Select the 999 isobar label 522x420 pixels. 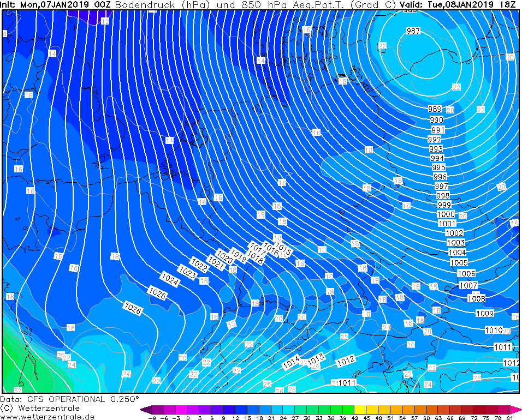point(444,205)
